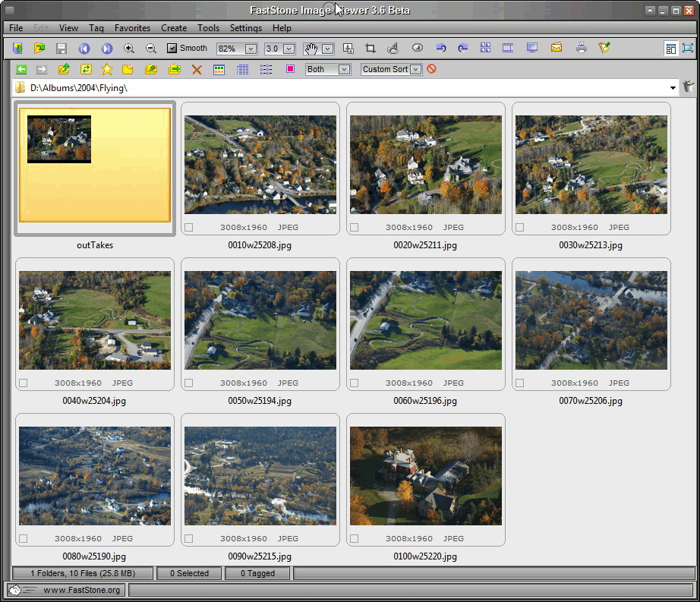This screenshot has height=602, width=700.
Task: Open the Settings menu
Action: [x=246, y=28]
